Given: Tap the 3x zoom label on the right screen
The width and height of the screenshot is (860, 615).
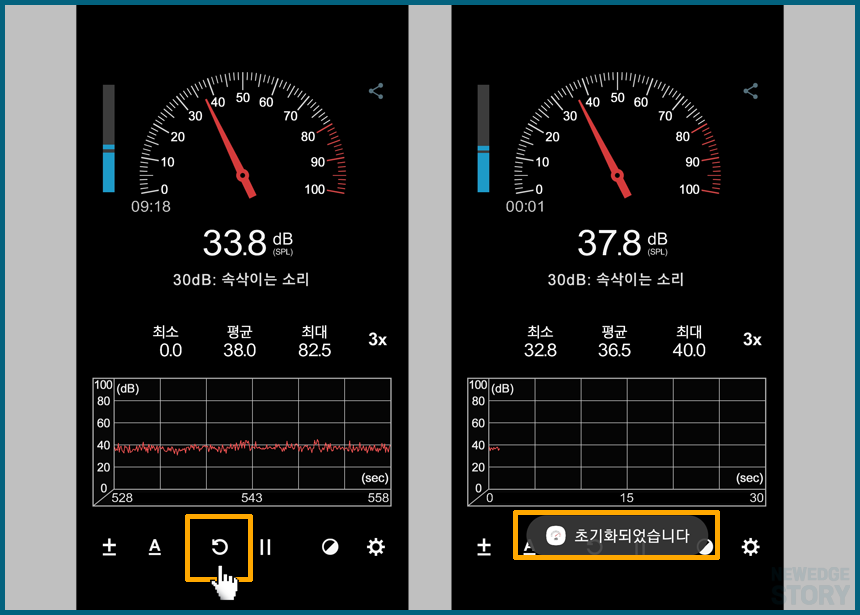Looking at the screenshot, I should tap(752, 340).
